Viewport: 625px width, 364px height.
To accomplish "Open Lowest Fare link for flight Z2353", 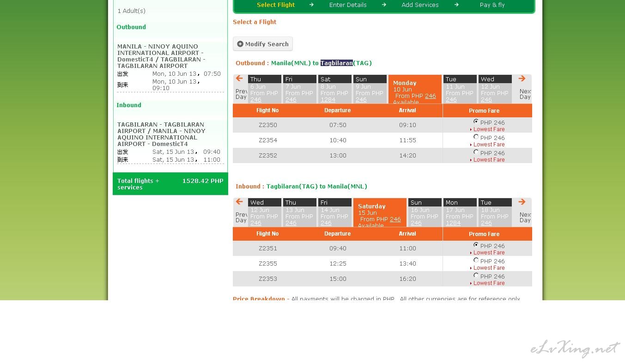I will pos(489,283).
